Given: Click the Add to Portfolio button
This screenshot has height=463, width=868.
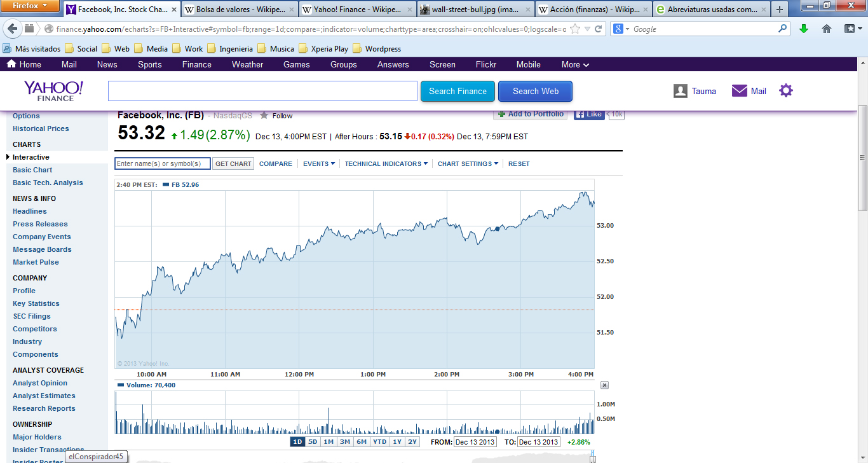Looking at the screenshot, I should [531, 114].
